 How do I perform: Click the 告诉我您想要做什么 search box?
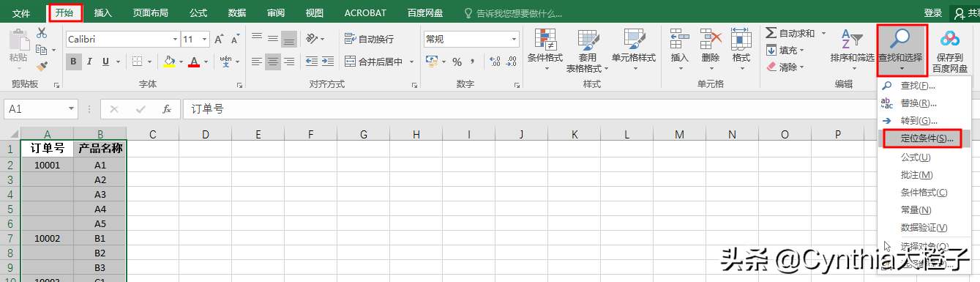tap(514, 13)
